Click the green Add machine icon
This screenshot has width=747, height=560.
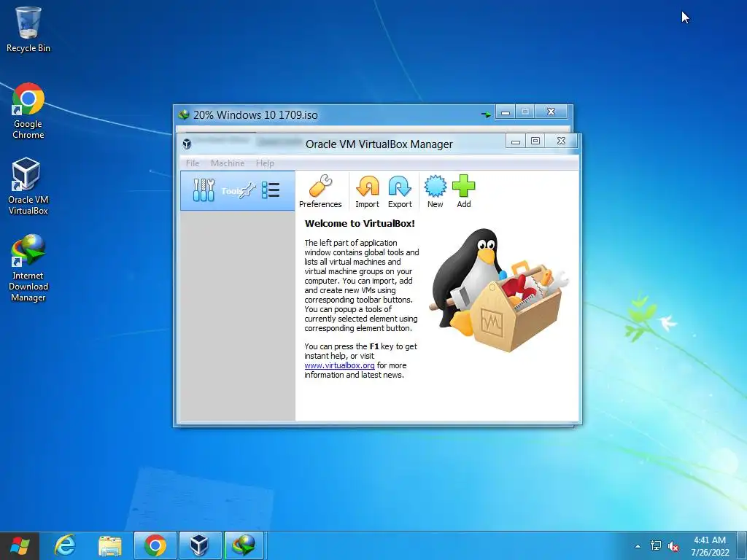tap(463, 192)
